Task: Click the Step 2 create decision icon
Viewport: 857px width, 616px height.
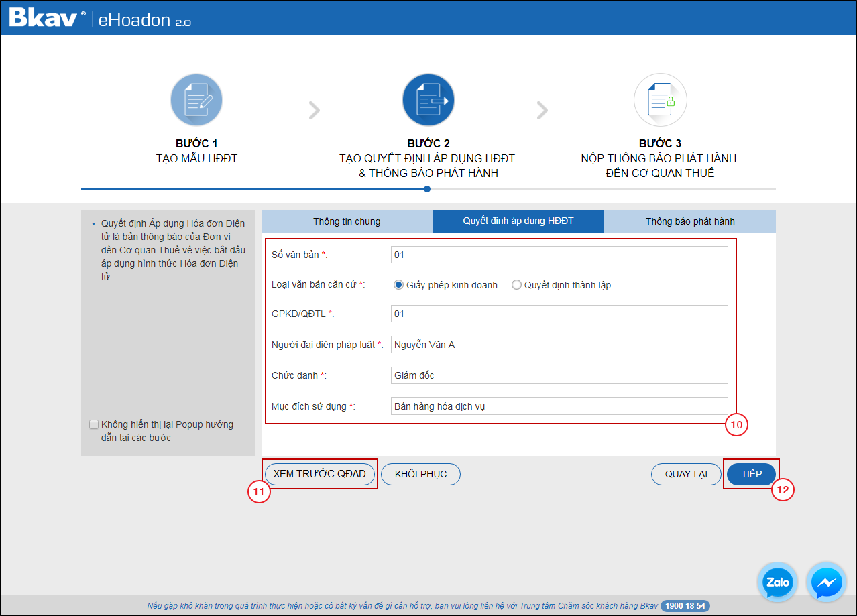Action: [428, 101]
